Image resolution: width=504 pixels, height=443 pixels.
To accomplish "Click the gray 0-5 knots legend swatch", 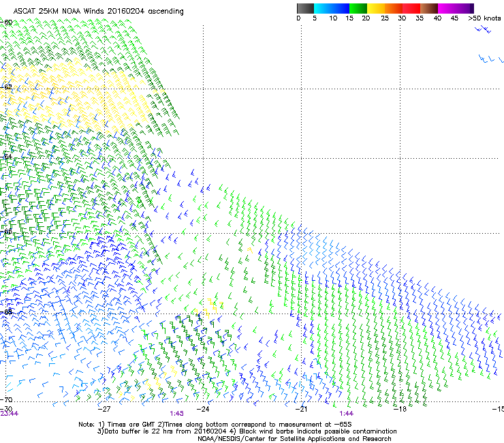I will pyautogui.click(x=305, y=8).
